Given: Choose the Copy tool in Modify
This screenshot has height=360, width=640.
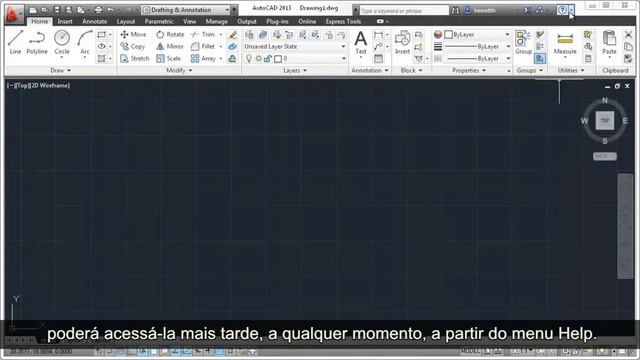Looking at the screenshot, I should [133, 47].
